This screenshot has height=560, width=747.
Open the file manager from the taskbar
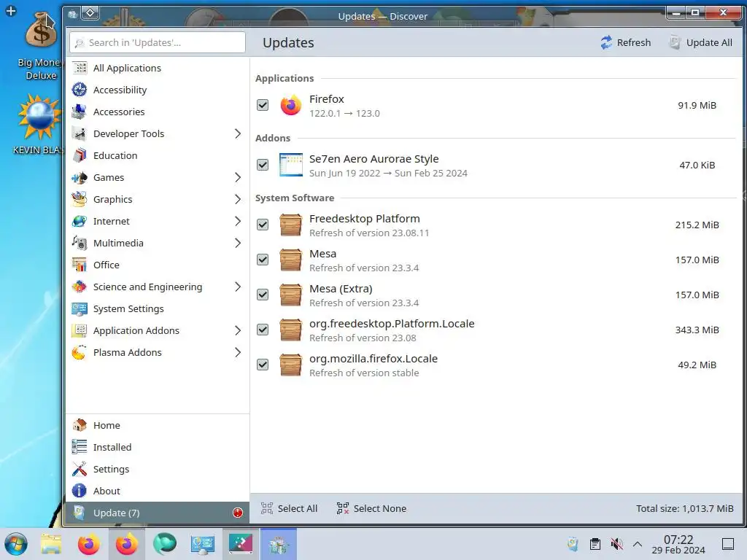point(51,544)
